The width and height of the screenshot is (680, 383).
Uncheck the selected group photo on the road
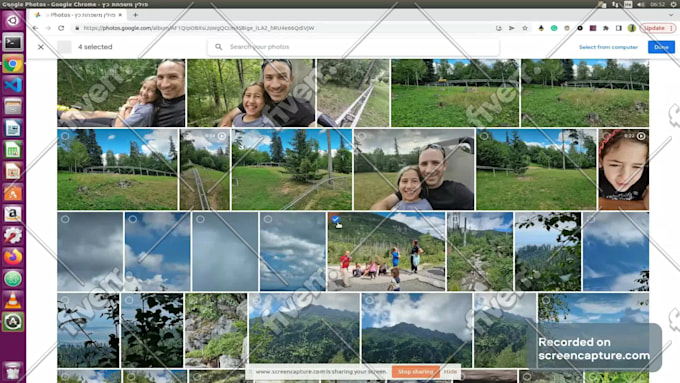336,219
